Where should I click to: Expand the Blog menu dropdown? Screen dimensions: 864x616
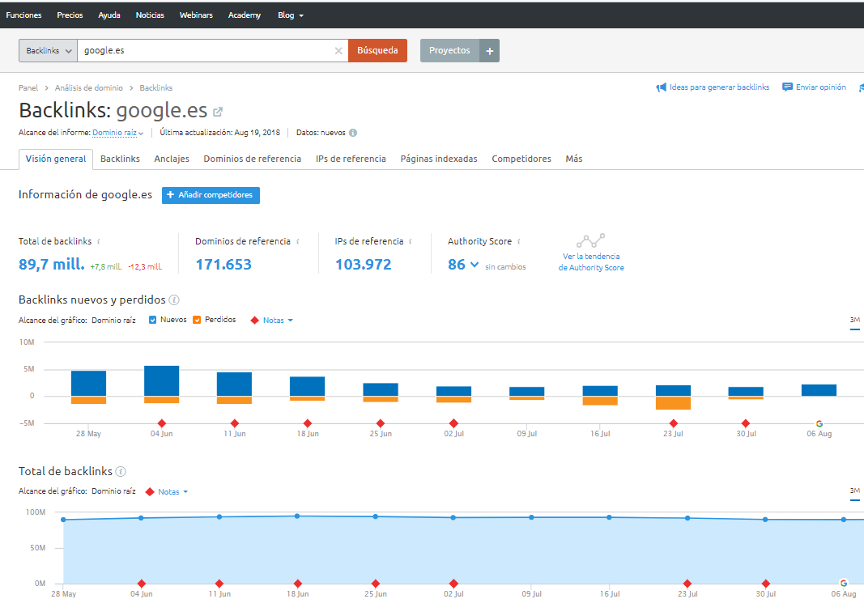click(291, 15)
